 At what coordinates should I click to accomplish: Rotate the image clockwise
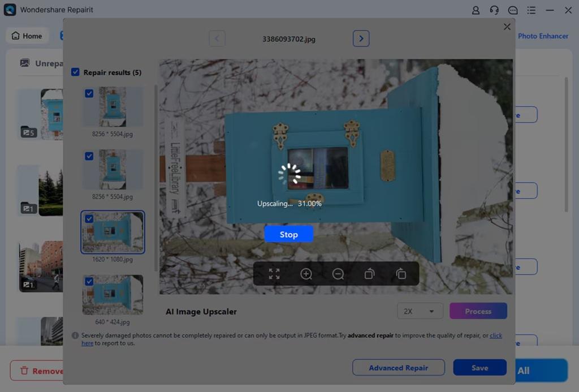tap(401, 274)
